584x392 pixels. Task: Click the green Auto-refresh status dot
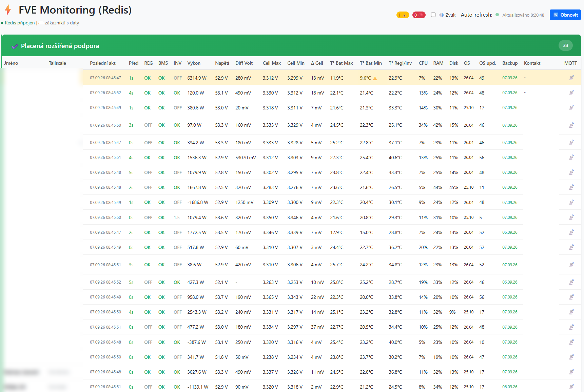pos(497,15)
